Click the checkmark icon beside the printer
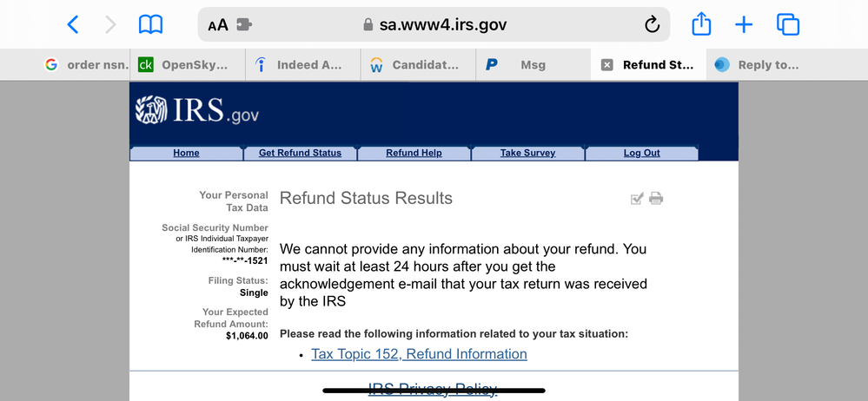This screenshot has height=401, width=868. (637, 199)
